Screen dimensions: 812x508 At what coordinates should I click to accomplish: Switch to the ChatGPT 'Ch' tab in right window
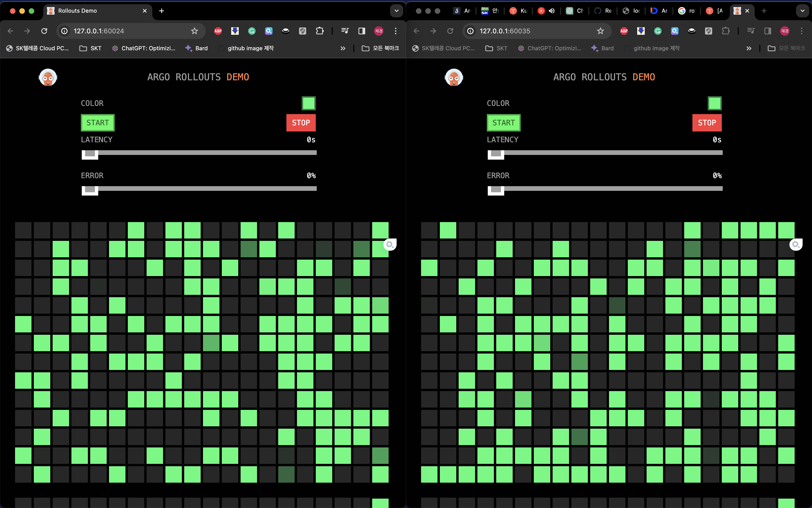click(575, 11)
